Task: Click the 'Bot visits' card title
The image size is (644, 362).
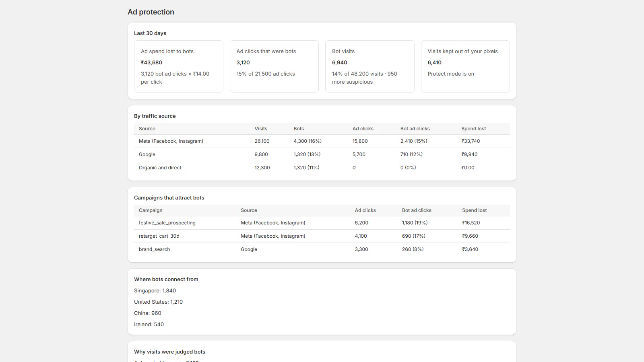Action: [343, 51]
